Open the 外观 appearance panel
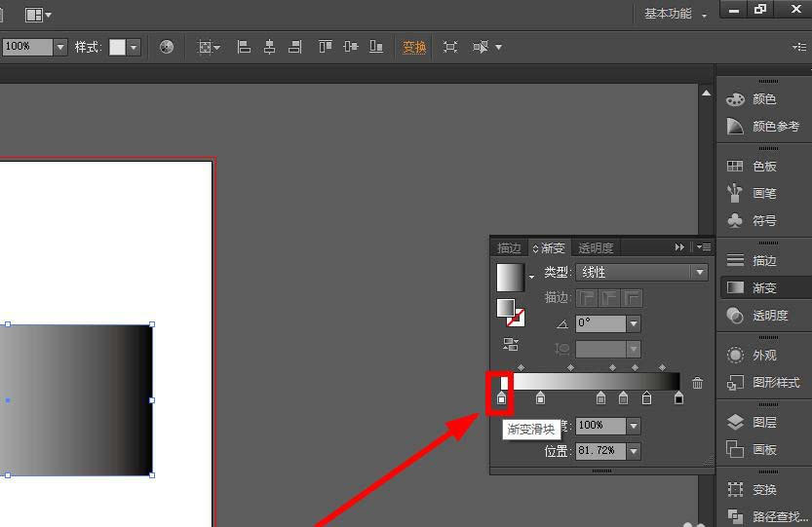Image resolution: width=812 pixels, height=527 pixels. point(752,356)
